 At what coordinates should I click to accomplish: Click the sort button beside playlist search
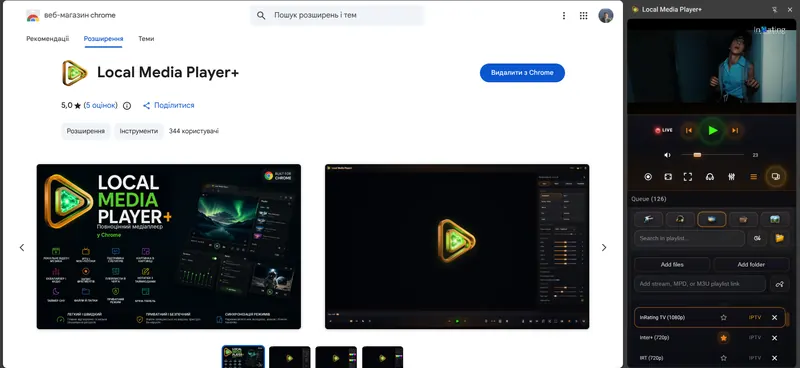click(x=757, y=238)
